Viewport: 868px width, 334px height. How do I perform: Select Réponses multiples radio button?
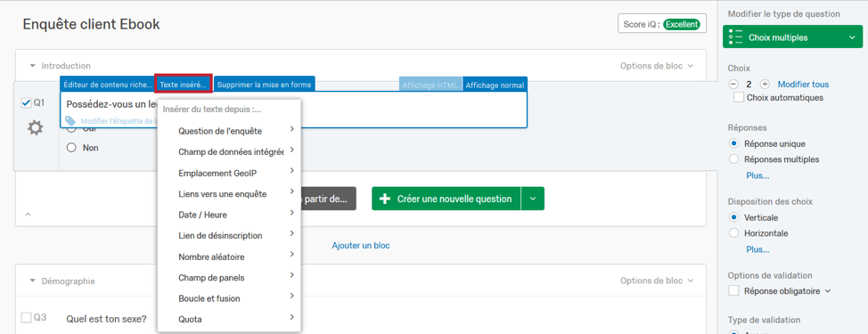coord(734,159)
